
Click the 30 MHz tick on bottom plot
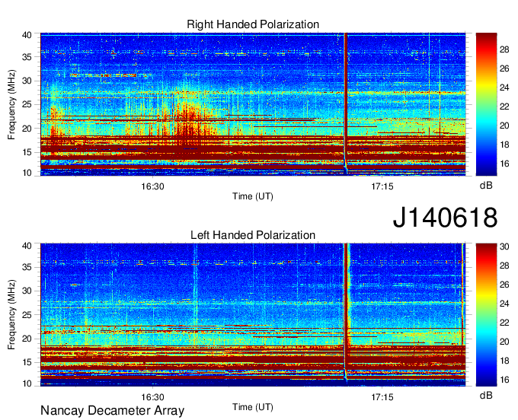click(x=27, y=291)
